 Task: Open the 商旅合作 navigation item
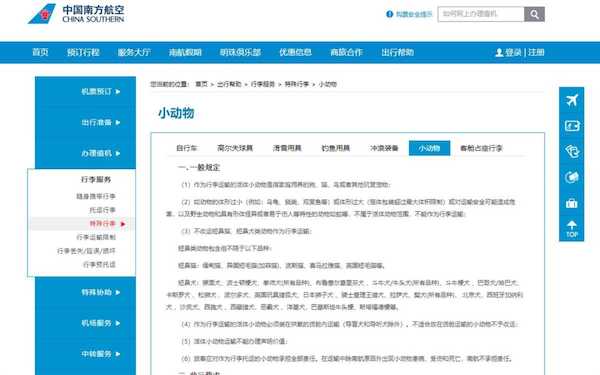346,52
